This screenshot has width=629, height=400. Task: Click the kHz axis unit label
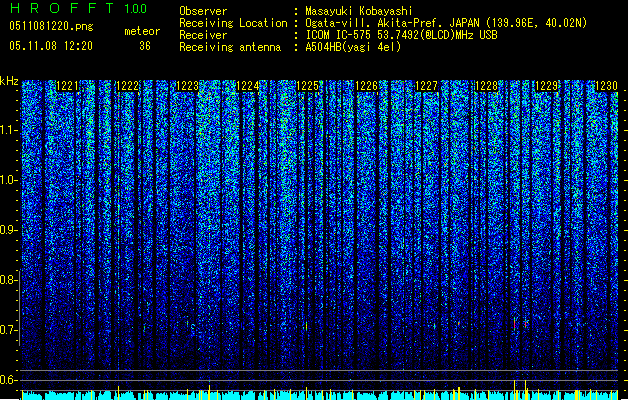pyautogui.click(x=9, y=81)
